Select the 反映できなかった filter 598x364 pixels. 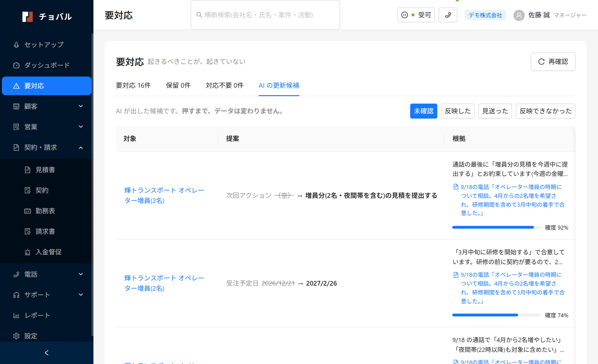(x=545, y=111)
